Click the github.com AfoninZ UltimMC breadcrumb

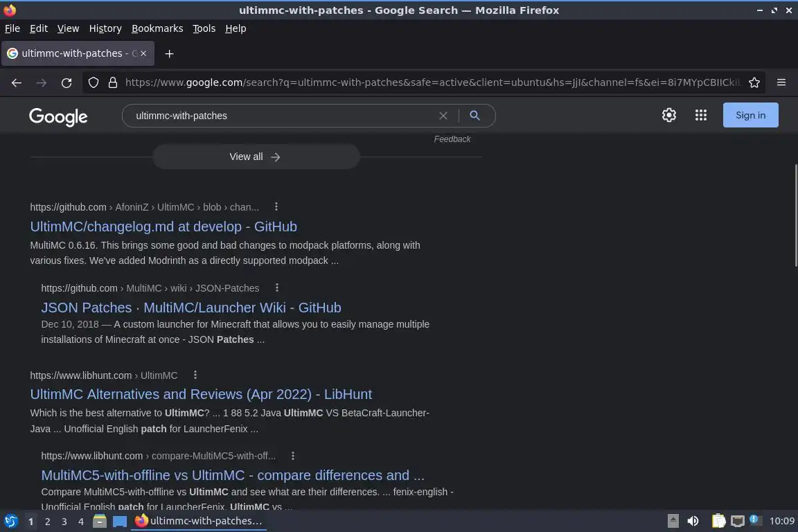[145, 207]
